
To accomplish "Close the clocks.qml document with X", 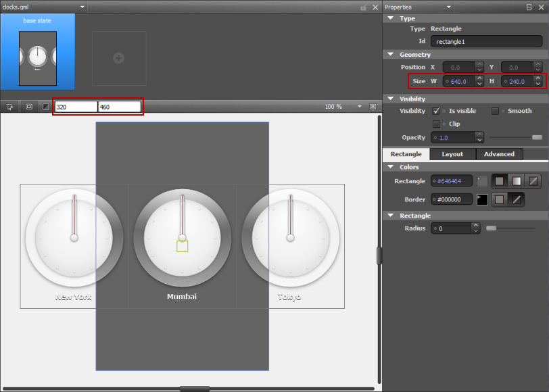I will pos(375,7).
